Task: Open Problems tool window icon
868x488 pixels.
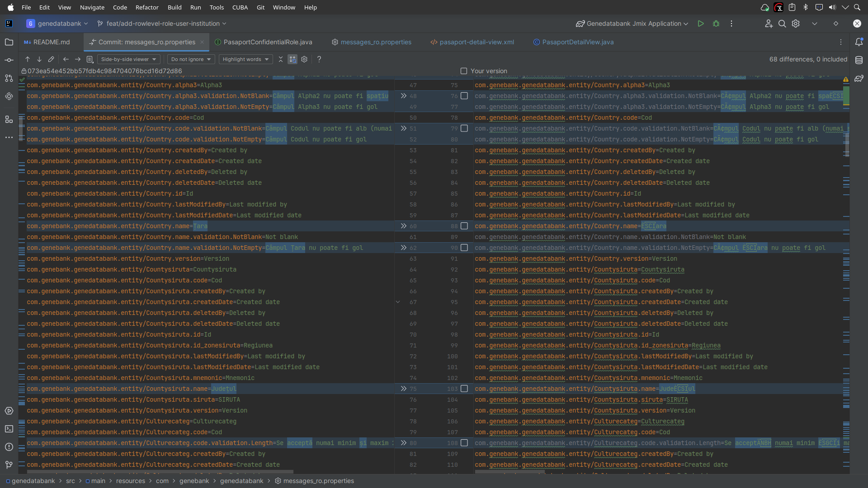Action: (9, 447)
